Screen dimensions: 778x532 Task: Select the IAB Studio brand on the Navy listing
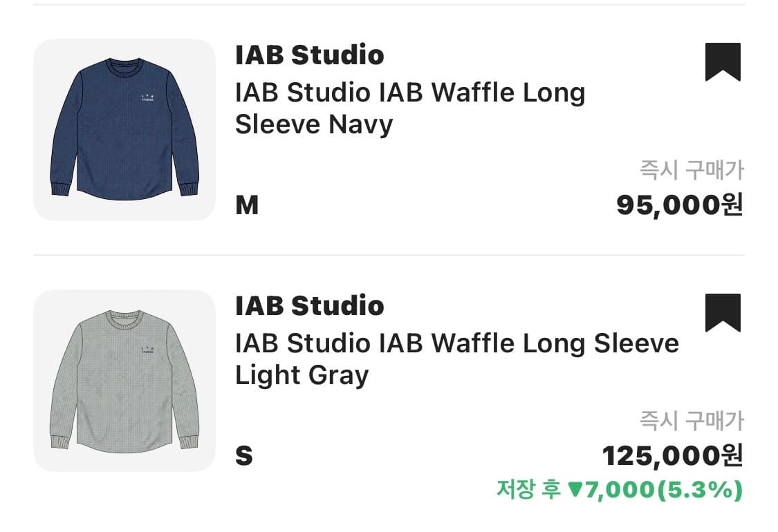pyautogui.click(x=309, y=55)
